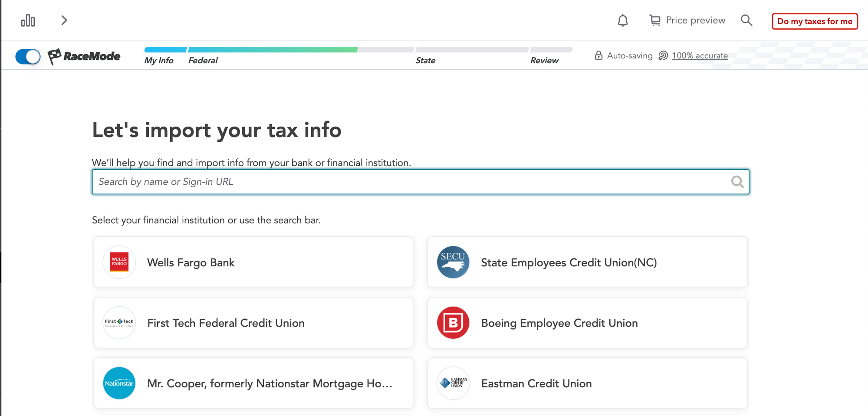Open the 100% accurate link

pos(700,56)
